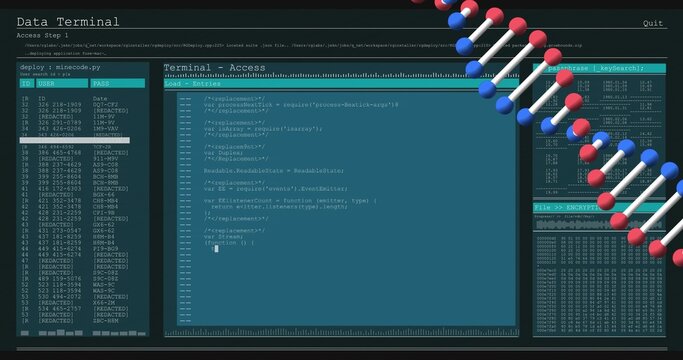Select the USER column header
The height and width of the screenshot is (360, 683).
(62, 84)
